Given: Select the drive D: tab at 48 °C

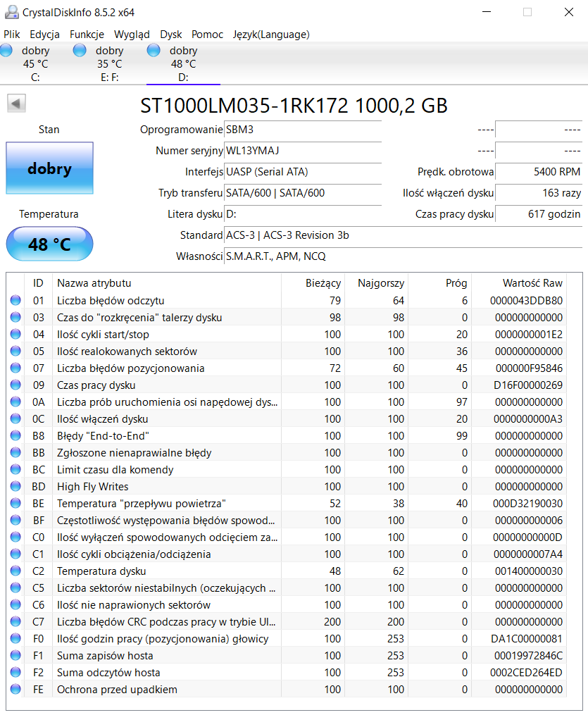Looking at the screenshot, I should 183,63.
